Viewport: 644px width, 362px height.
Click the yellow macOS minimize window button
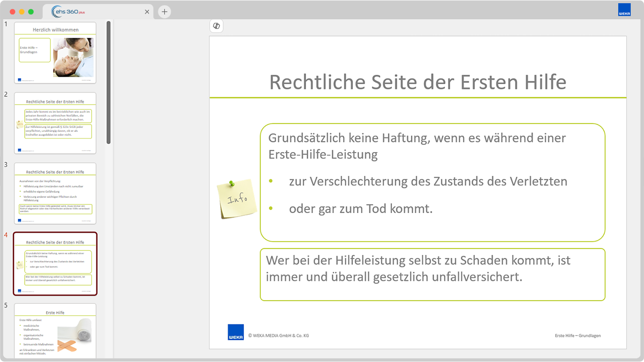22,12
